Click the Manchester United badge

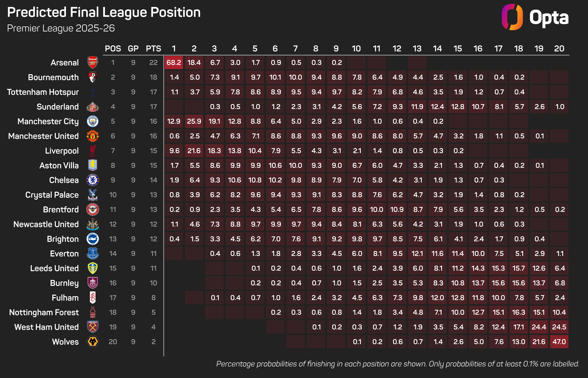pyautogui.click(x=93, y=136)
